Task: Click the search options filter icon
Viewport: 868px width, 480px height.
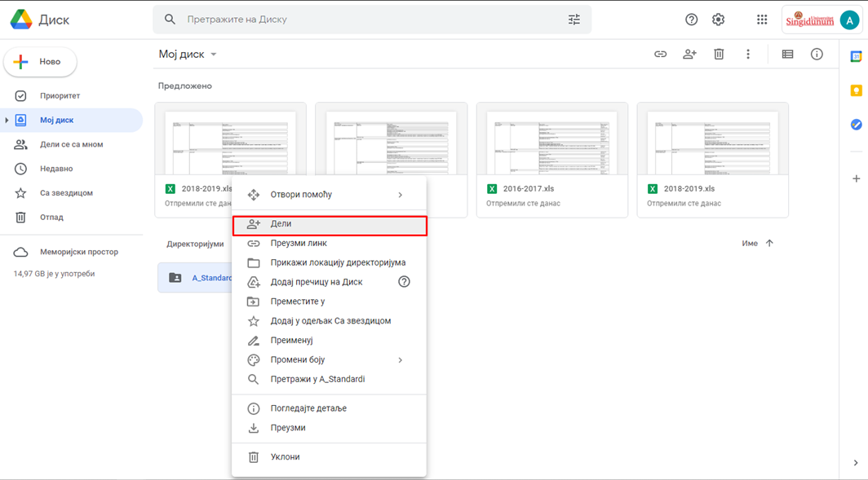Action: [x=574, y=20]
